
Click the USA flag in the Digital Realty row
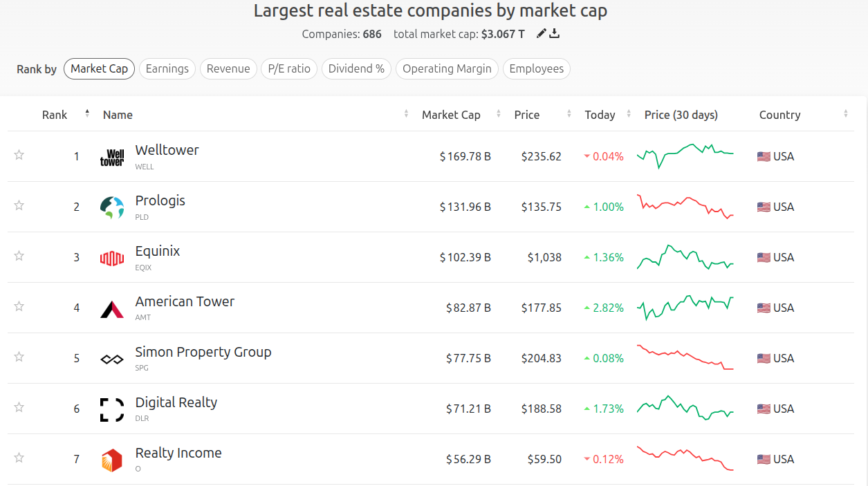pos(764,409)
